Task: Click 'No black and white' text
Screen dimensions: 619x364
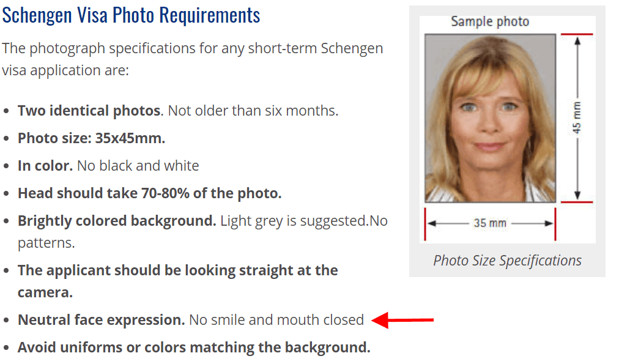Action: pos(138,166)
